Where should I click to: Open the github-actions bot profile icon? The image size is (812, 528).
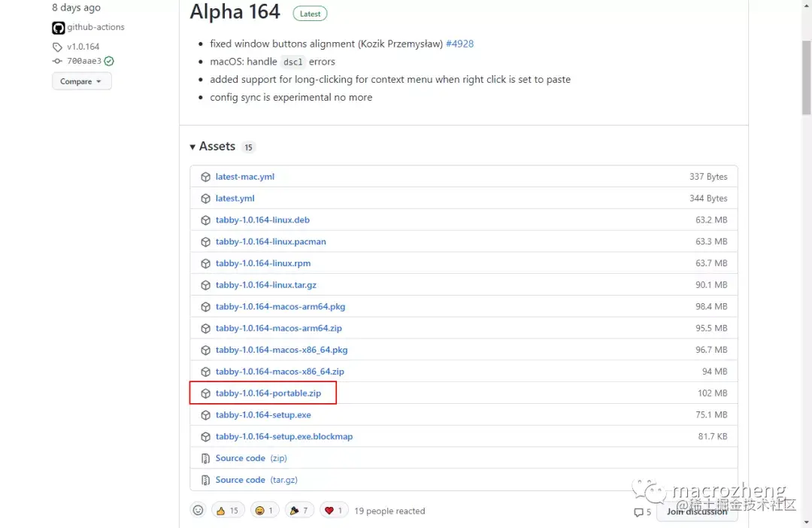(58, 27)
